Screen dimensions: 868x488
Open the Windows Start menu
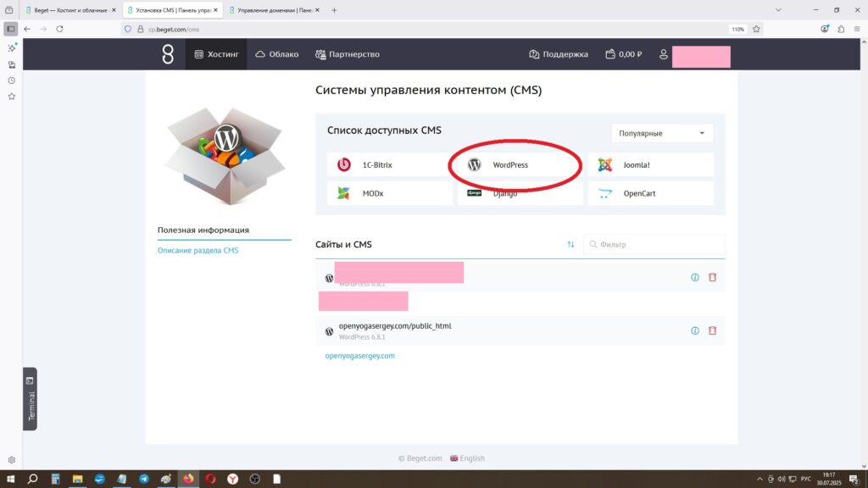coord(10,480)
